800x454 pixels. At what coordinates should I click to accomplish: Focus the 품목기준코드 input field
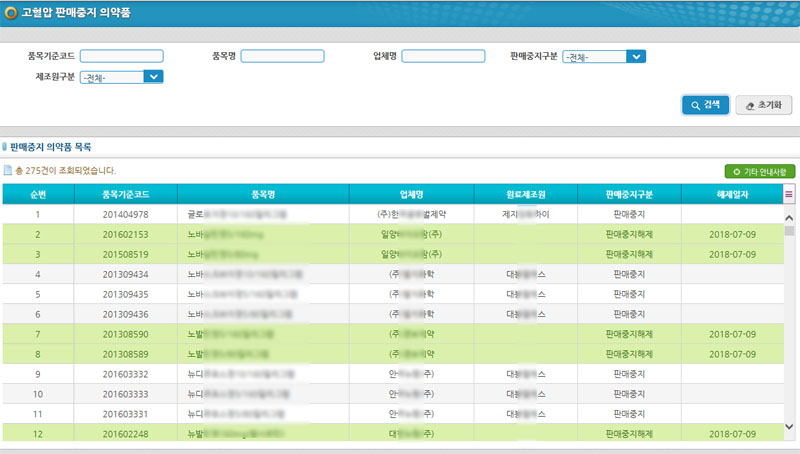pos(121,57)
